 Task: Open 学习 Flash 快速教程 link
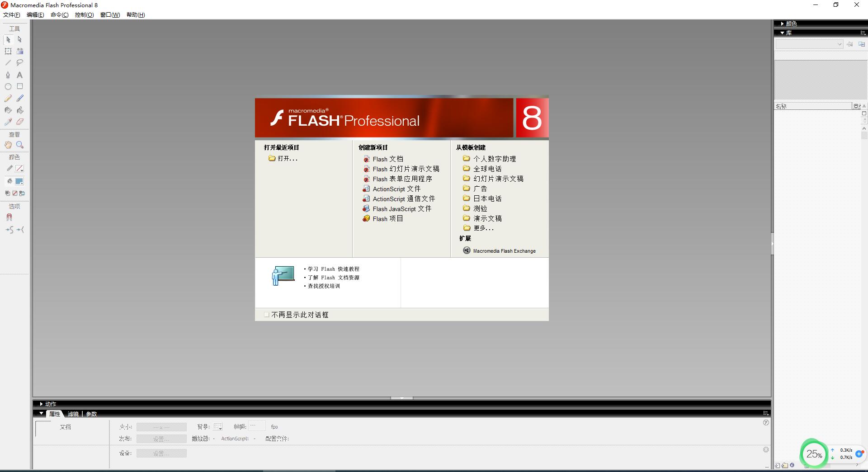tap(333, 269)
